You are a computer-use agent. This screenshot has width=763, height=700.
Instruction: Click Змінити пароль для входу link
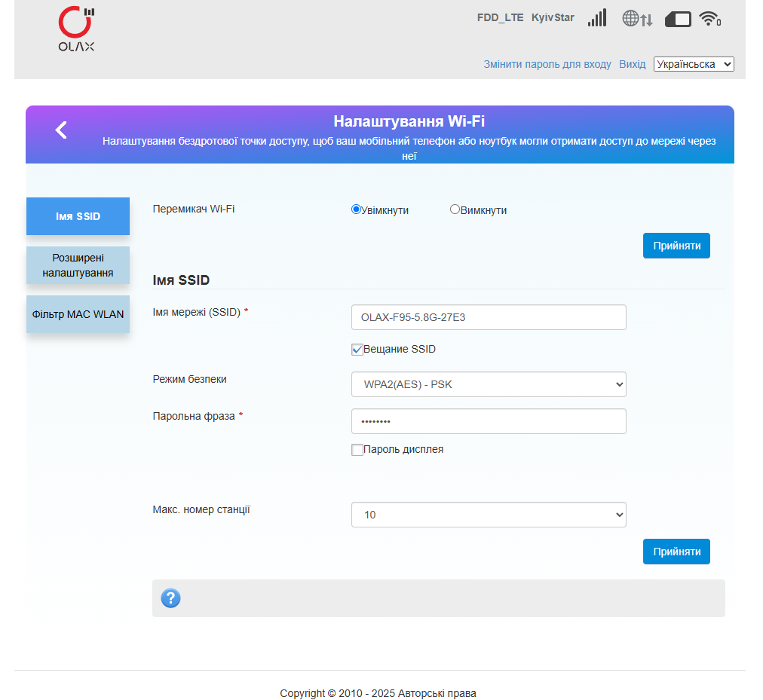pyautogui.click(x=547, y=64)
